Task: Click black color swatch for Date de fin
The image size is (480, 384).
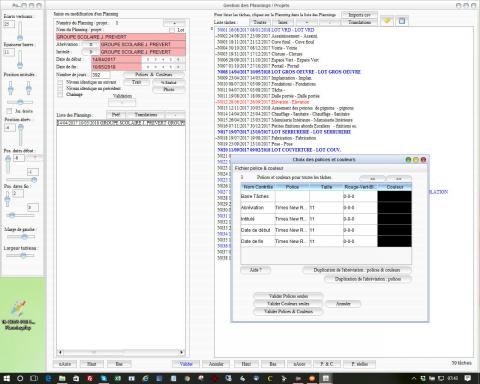Action: pos(394,241)
